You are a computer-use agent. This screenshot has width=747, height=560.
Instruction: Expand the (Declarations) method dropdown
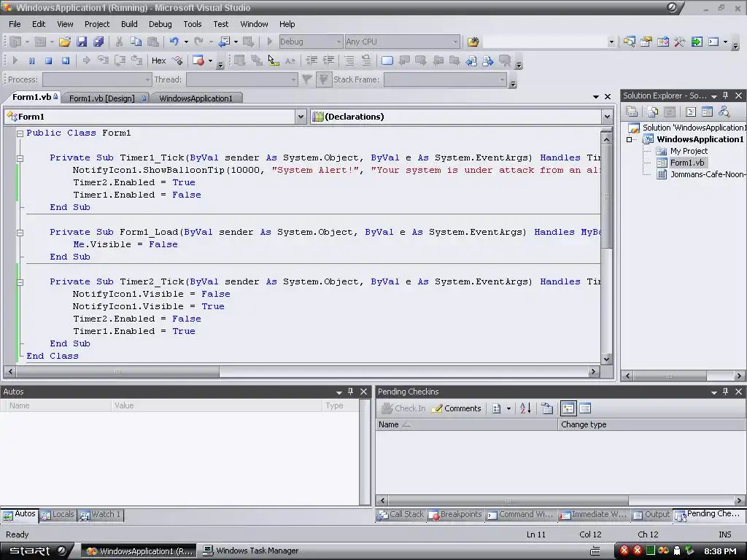[607, 117]
